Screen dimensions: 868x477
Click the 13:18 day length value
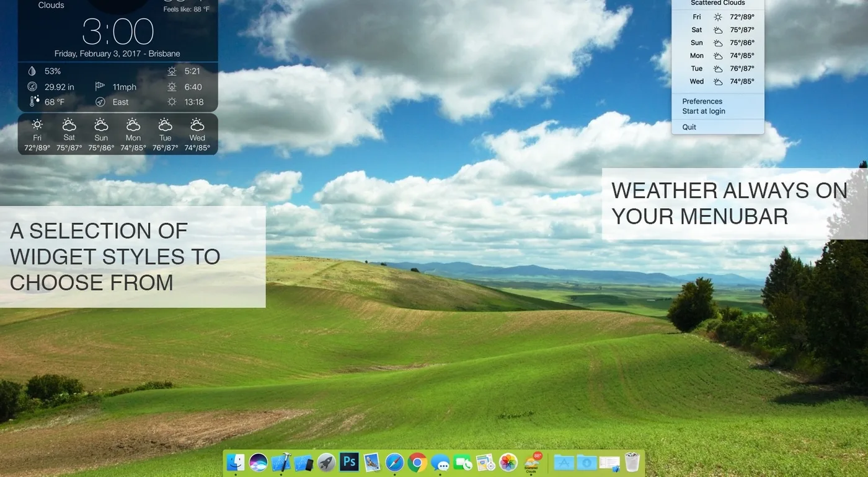point(194,102)
